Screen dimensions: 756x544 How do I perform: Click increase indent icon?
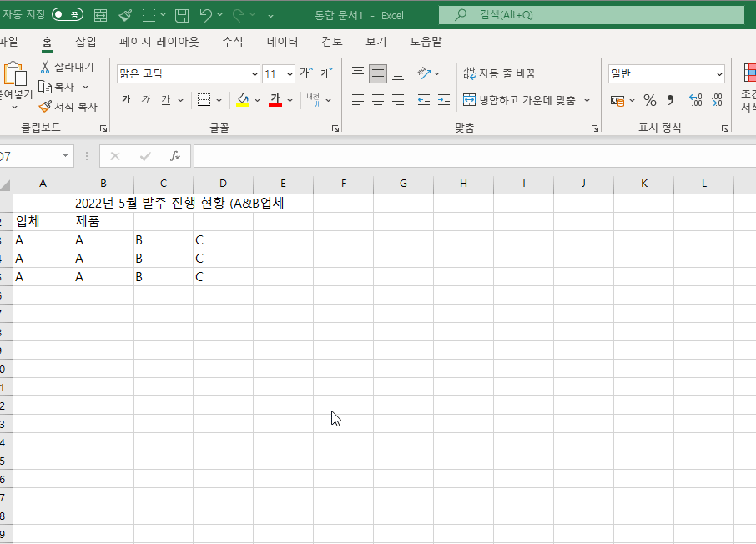pos(444,100)
